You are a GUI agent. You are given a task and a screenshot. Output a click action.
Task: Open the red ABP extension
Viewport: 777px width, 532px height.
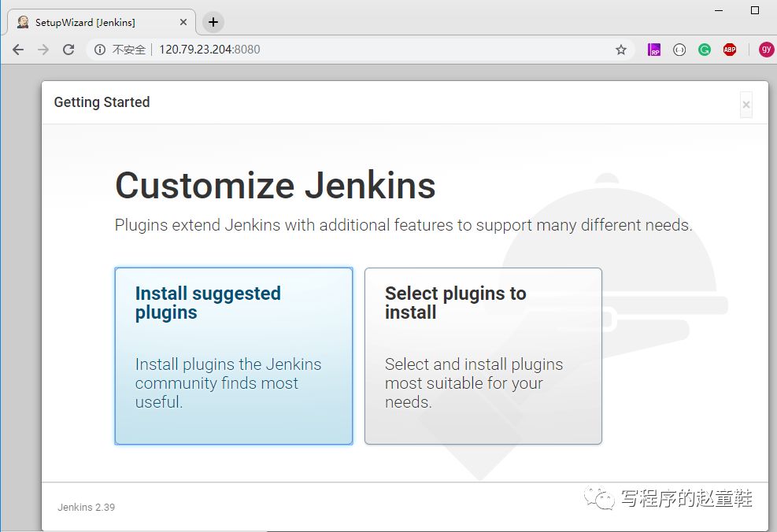730,50
